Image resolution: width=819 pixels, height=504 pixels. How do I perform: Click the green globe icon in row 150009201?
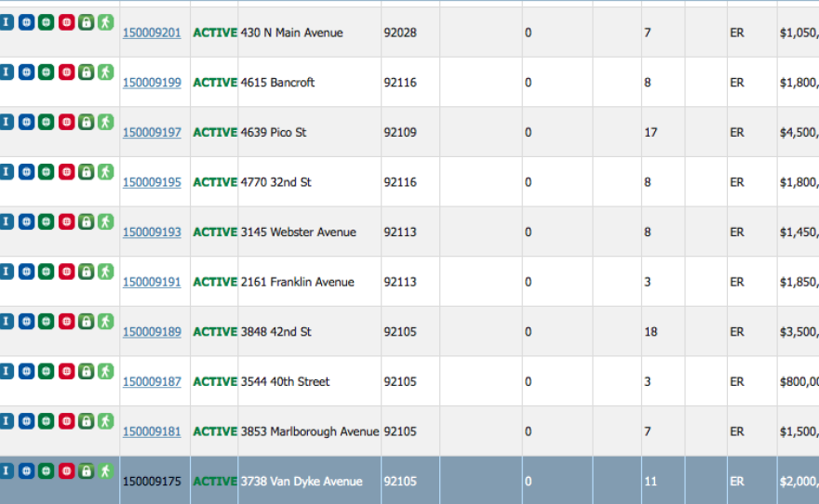(46, 22)
